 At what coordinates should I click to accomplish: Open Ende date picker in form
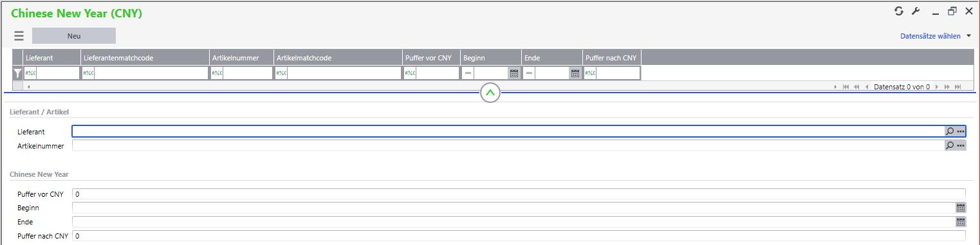[x=961, y=222]
